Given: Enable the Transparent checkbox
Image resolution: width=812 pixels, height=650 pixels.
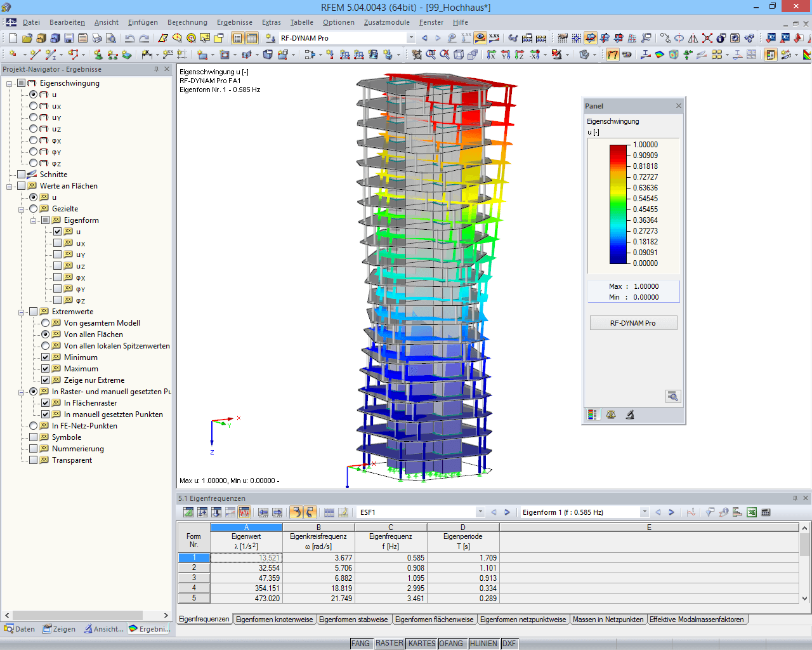Looking at the screenshot, I should coord(34,460).
